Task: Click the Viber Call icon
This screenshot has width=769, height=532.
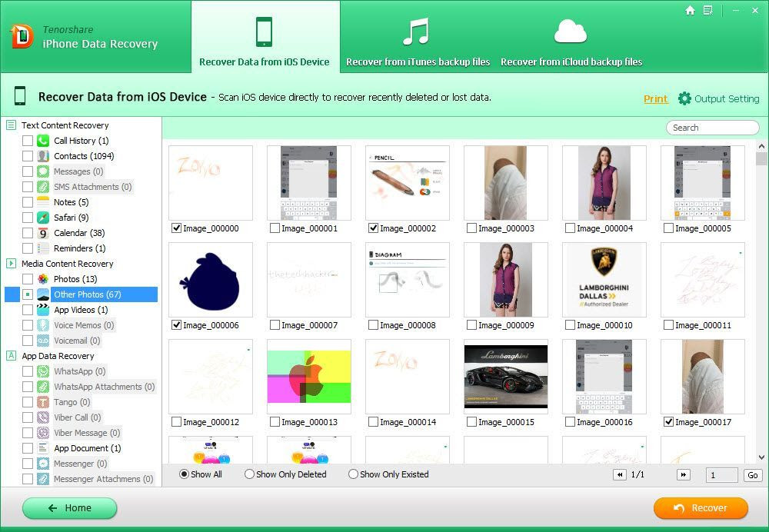Action: (x=43, y=417)
